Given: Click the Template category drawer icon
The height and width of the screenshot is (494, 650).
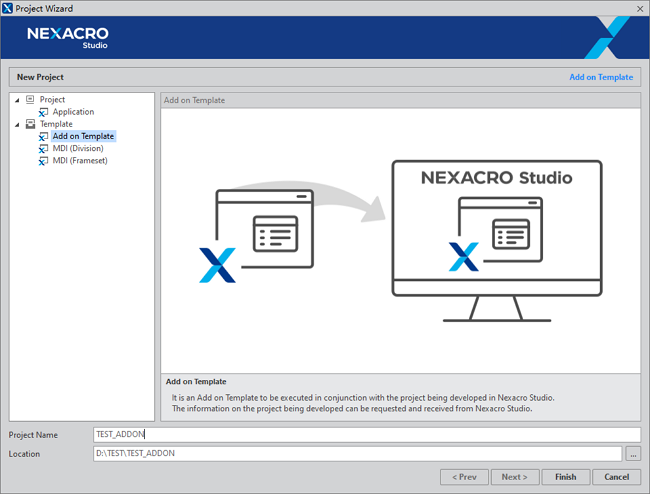Looking at the screenshot, I should click(x=30, y=124).
